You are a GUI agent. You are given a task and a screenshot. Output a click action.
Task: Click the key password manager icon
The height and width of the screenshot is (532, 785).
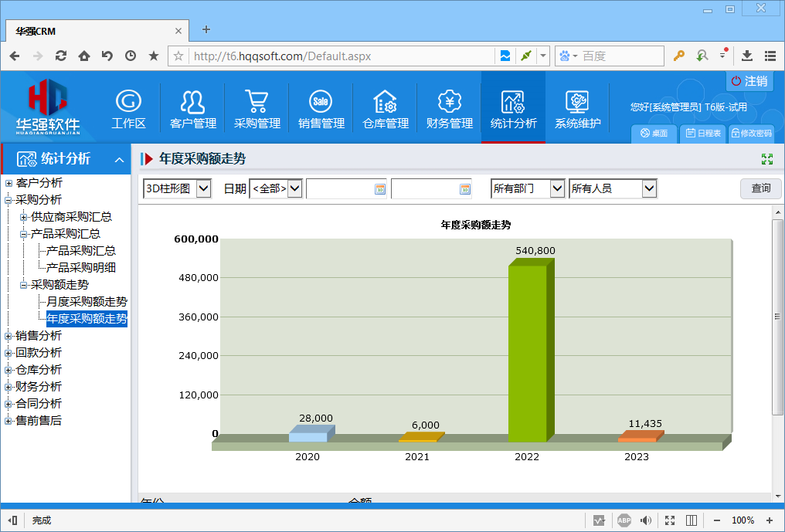[679, 56]
